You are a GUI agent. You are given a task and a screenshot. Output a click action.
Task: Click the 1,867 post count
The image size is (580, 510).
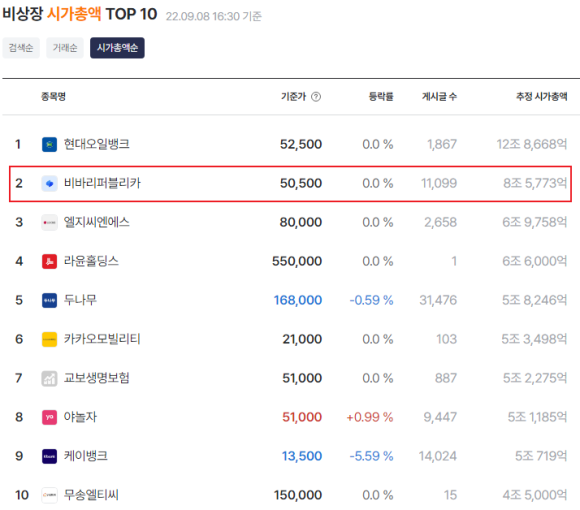point(442,144)
